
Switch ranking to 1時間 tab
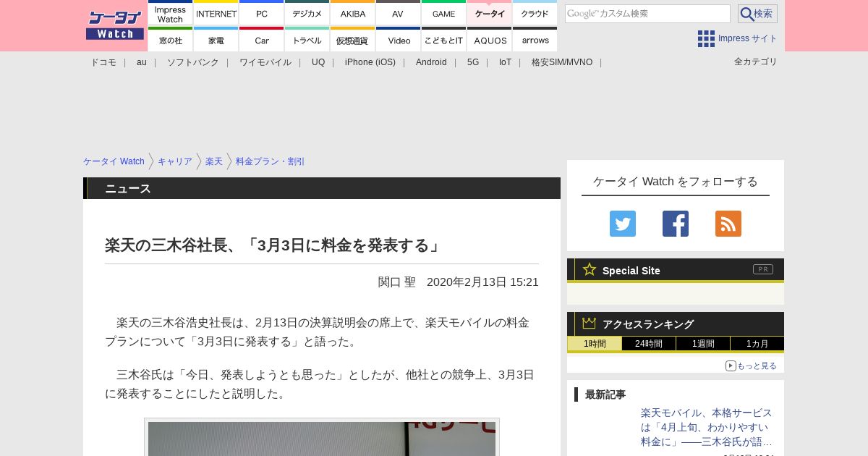595,344
